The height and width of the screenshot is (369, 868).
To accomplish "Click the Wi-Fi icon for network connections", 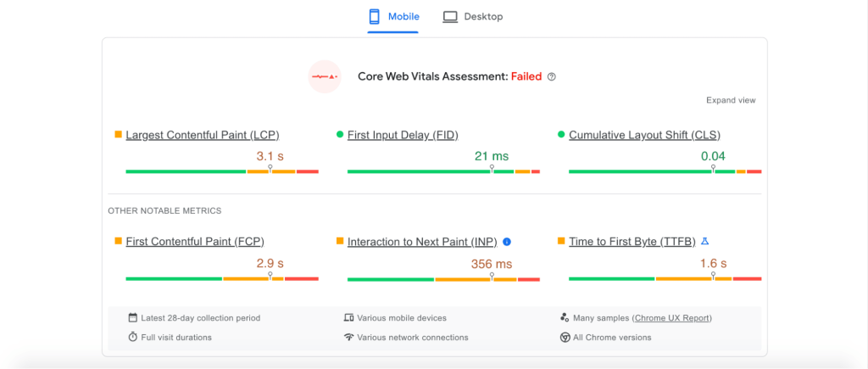I will 348,337.
